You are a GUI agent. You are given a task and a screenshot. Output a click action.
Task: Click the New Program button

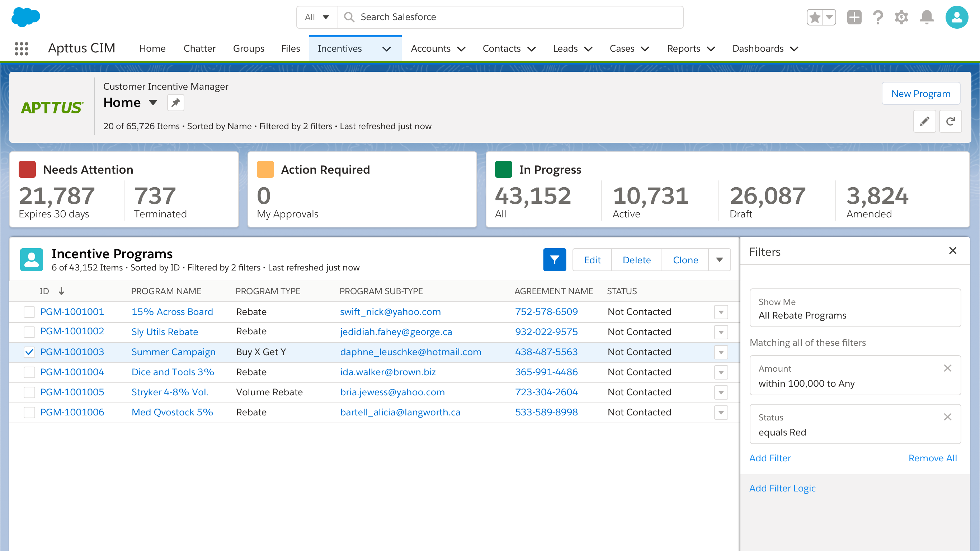click(921, 93)
